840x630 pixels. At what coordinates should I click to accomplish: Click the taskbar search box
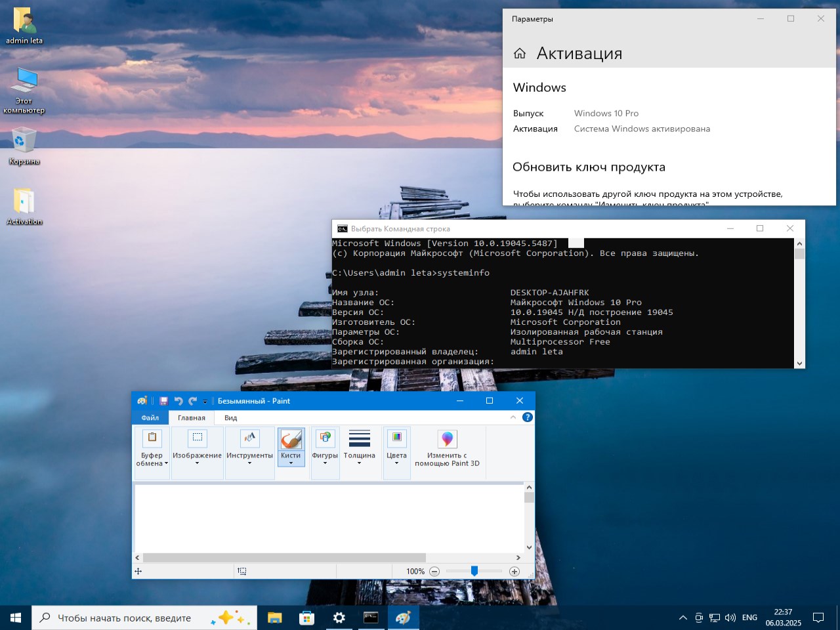click(144, 618)
